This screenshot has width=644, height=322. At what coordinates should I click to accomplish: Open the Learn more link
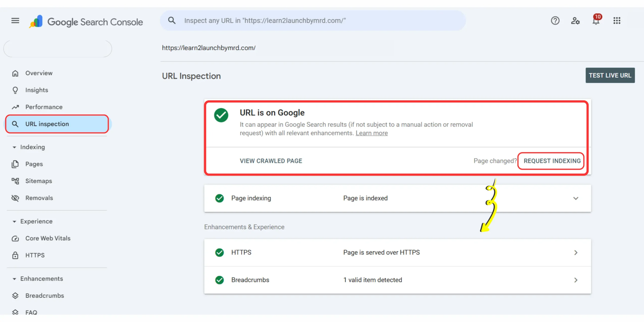(372, 133)
